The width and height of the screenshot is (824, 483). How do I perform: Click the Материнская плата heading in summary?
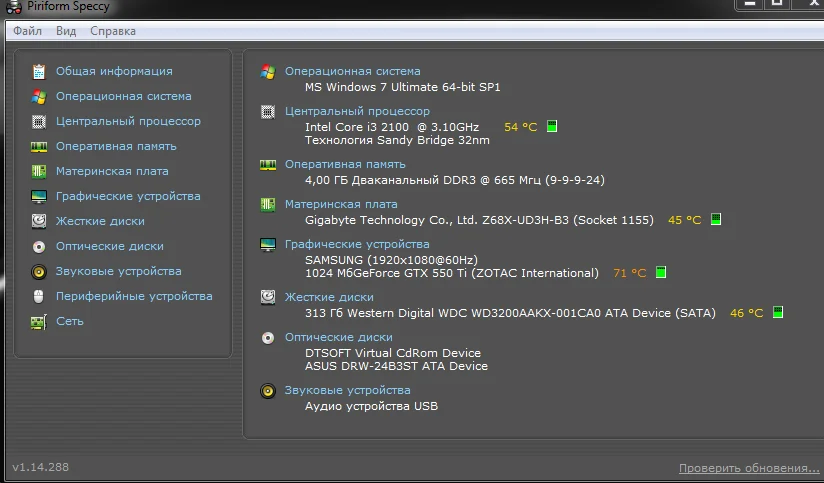pyautogui.click(x=341, y=204)
